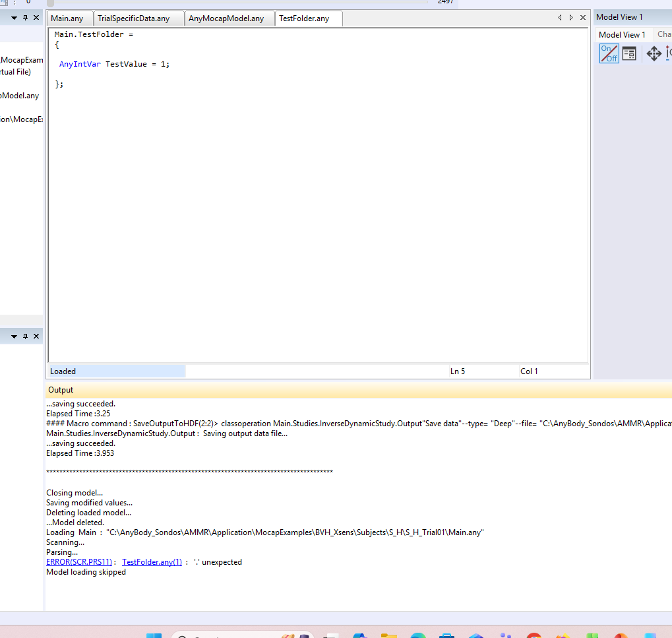The height and width of the screenshot is (638, 672).
Task: Select the Model View 1 tab
Action: point(622,34)
